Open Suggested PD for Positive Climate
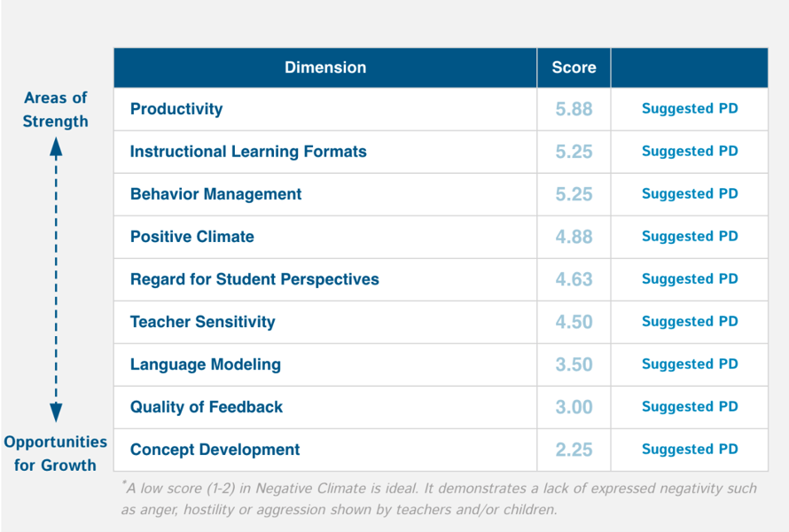The image size is (789, 532). (690, 237)
